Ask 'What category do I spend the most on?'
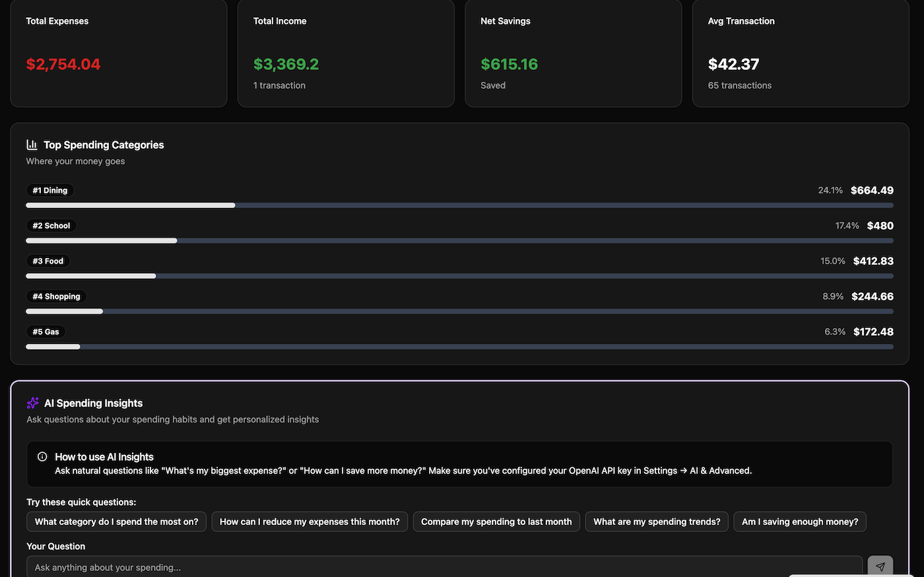The width and height of the screenshot is (924, 577). coord(116,522)
